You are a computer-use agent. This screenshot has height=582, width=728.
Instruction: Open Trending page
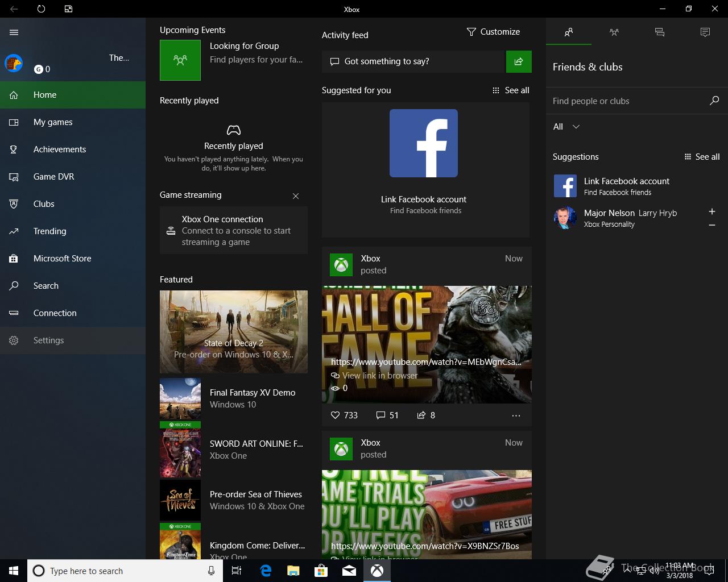[x=73, y=231]
